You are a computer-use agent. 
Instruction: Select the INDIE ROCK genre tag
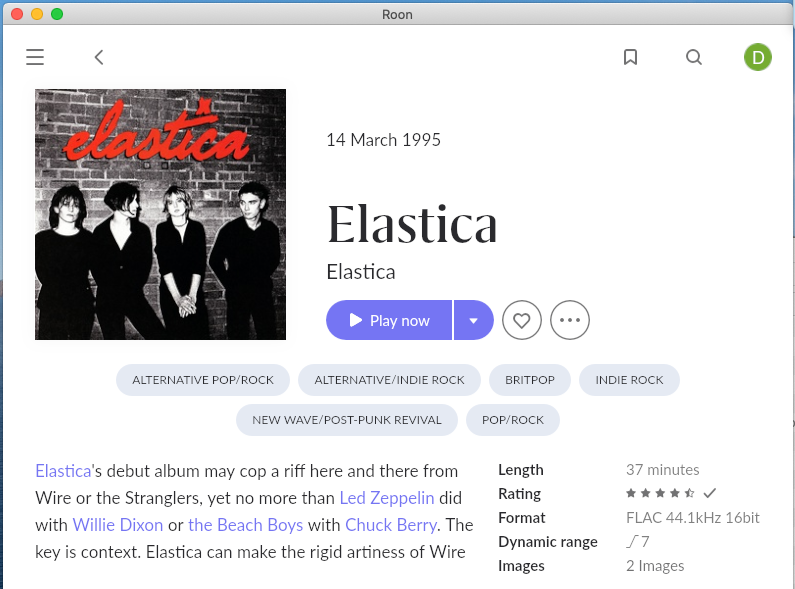point(629,380)
